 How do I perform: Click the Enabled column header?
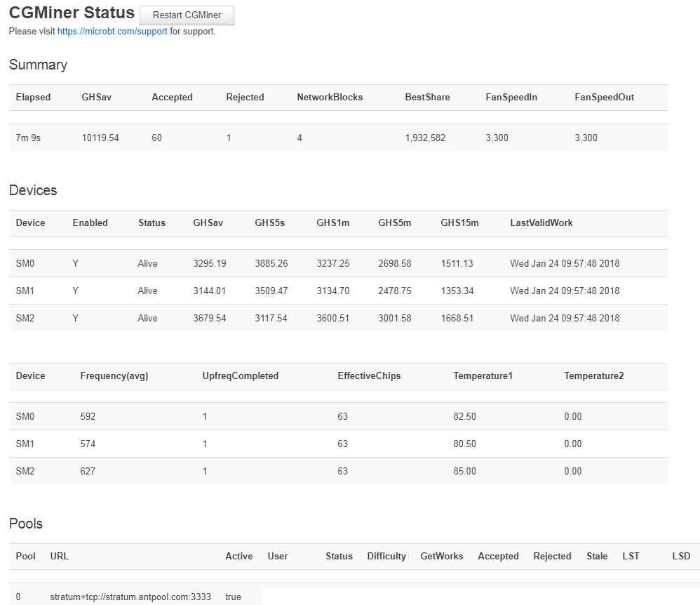pos(90,222)
